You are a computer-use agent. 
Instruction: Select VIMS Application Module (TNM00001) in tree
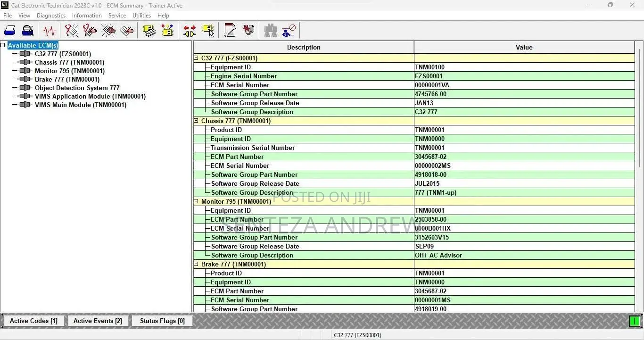pyautogui.click(x=90, y=96)
